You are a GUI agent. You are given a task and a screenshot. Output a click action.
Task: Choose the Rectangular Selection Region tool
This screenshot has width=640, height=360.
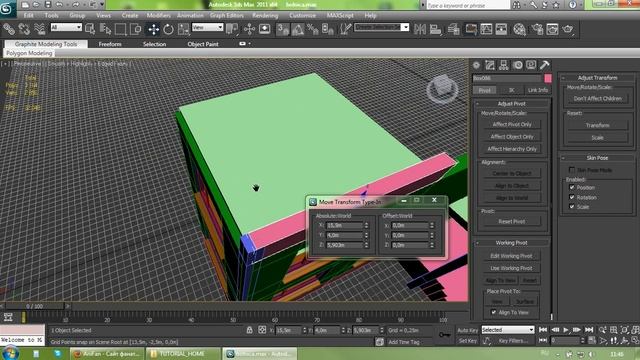[120, 29]
